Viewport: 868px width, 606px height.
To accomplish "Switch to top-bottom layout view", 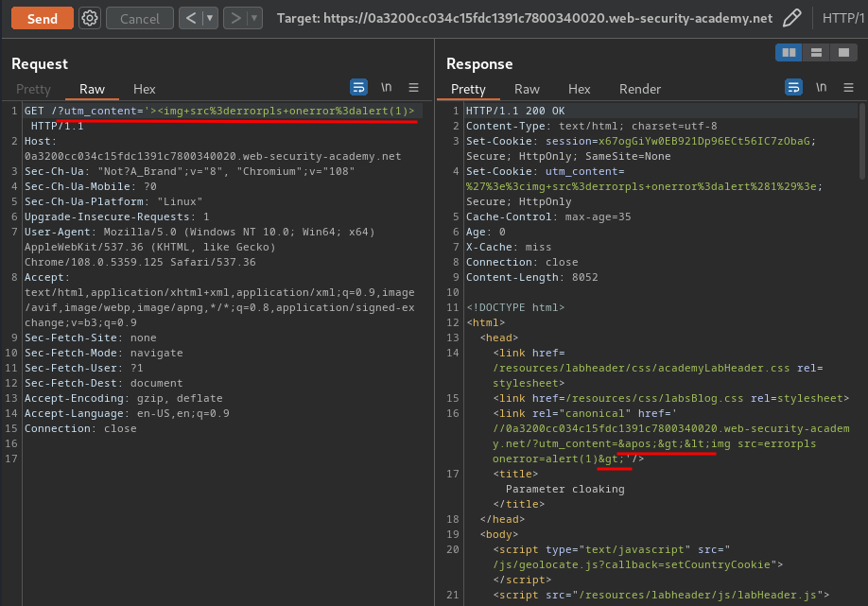I will click(816, 53).
